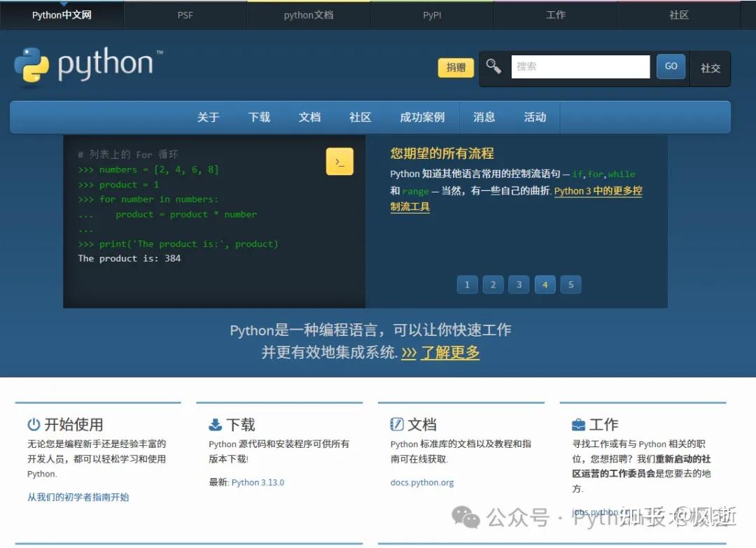Select the Python中文网 tab

coord(62,14)
